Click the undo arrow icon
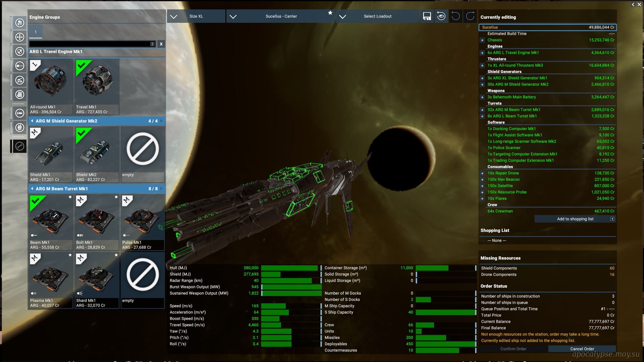Image resolution: width=644 pixels, height=362 pixels. click(456, 16)
